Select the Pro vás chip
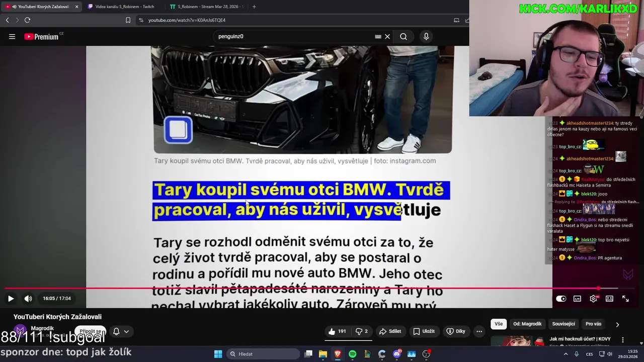Screen dimensions: 644x362 coord(593,324)
